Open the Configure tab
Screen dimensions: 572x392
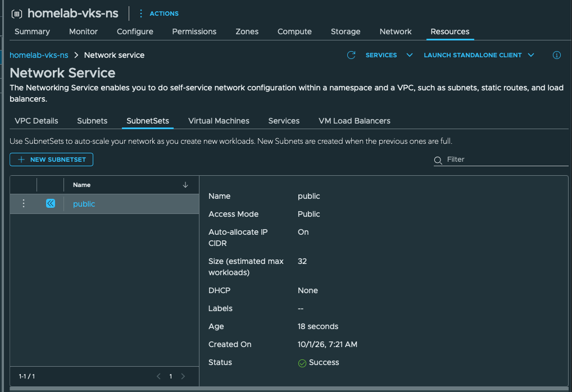[135, 31]
